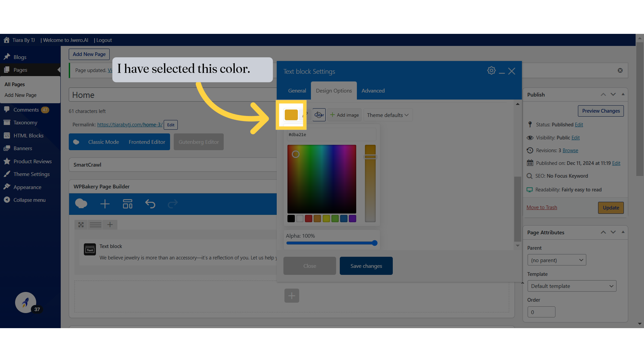This screenshot has height=362, width=644.
Task: Click the Save changes button
Action: tap(366, 266)
